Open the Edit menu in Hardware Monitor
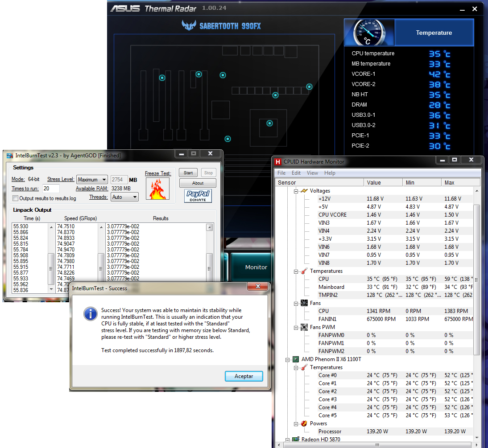This screenshot has width=488, height=448. point(296,173)
